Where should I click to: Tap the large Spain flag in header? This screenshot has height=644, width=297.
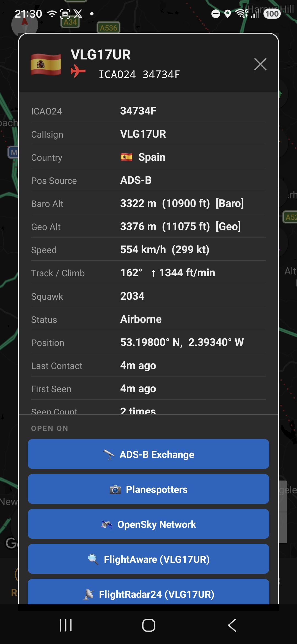pyautogui.click(x=46, y=64)
